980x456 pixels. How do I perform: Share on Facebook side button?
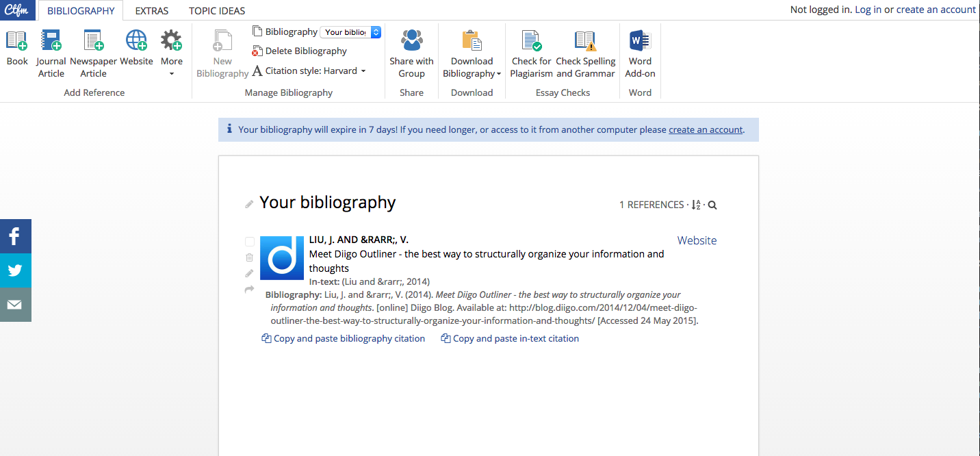pos(16,236)
